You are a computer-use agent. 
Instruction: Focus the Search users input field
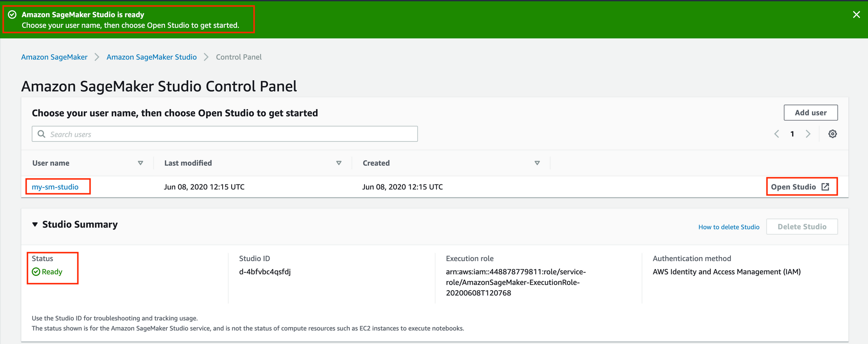pyautogui.click(x=230, y=134)
